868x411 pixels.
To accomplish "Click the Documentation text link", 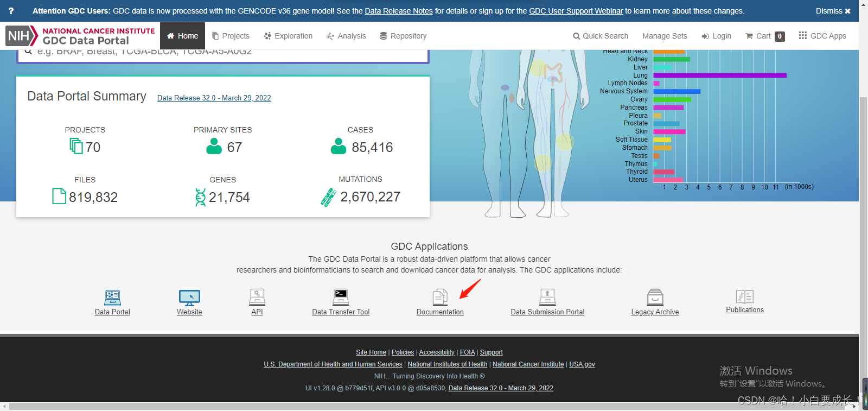I will [440, 312].
